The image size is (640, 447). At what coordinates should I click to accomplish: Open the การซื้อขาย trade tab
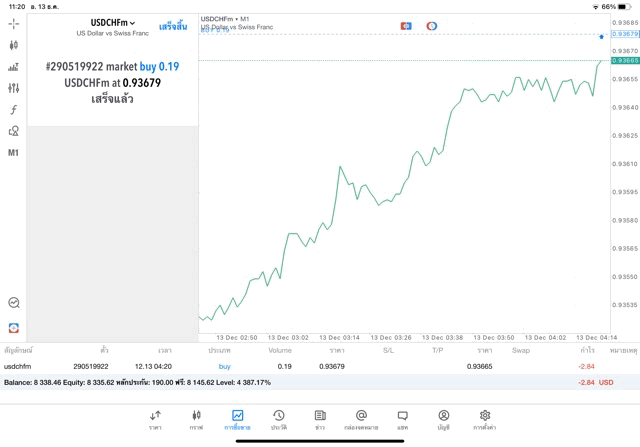point(238,420)
